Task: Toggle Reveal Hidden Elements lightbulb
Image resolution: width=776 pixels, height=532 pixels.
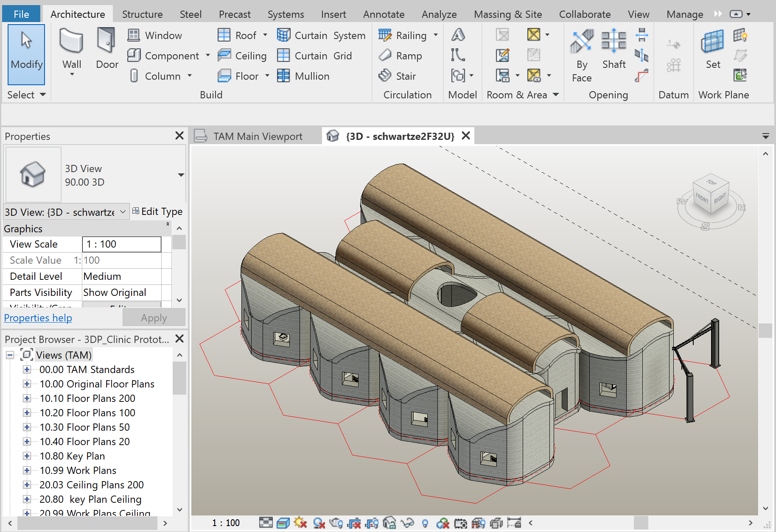Action: point(426,523)
